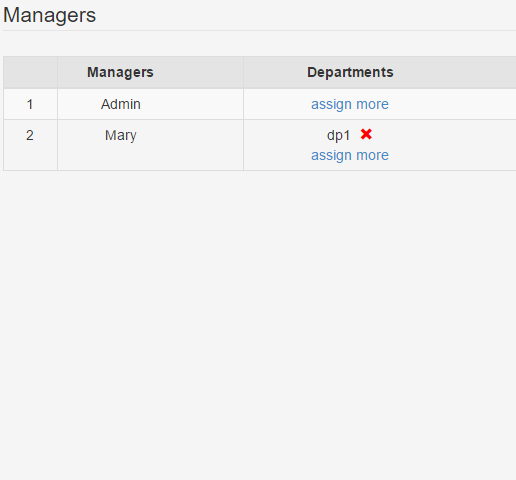The height and width of the screenshot is (480, 516).
Task: Click the divider line under page heading
Action: click(259, 31)
